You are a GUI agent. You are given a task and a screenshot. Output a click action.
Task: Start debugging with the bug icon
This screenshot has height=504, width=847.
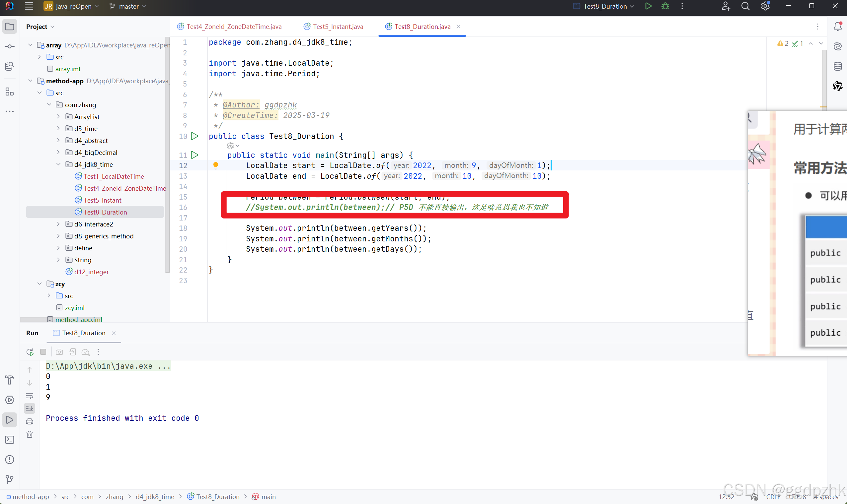pyautogui.click(x=665, y=6)
